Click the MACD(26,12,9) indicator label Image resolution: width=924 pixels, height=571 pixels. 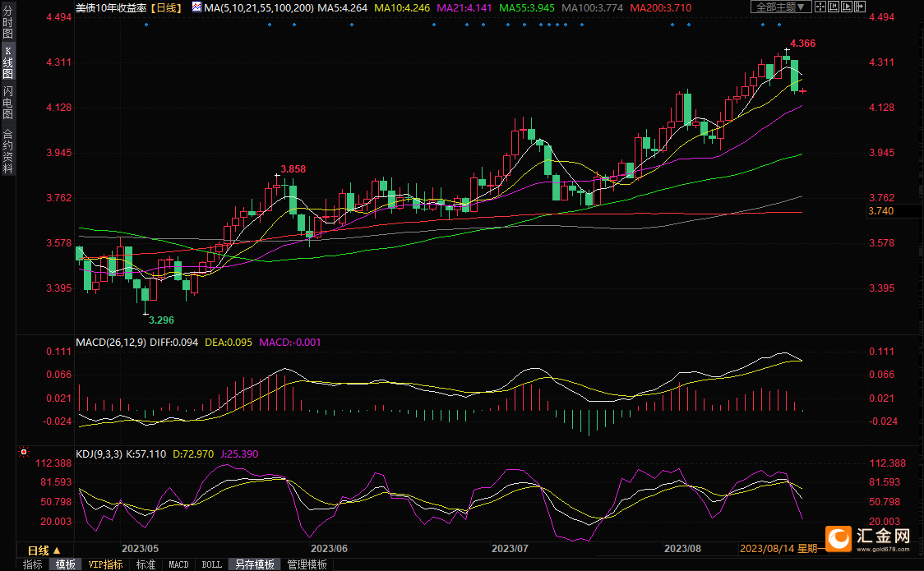click(x=109, y=342)
